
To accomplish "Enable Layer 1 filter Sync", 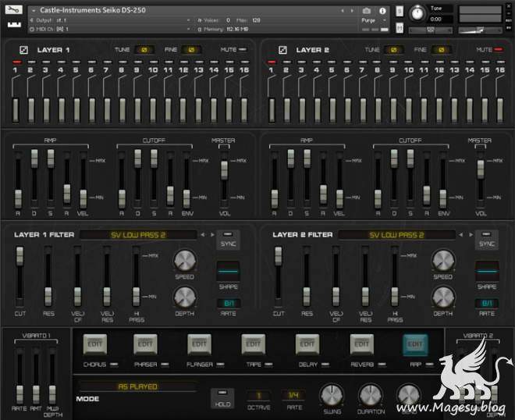I will pos(228,240).
